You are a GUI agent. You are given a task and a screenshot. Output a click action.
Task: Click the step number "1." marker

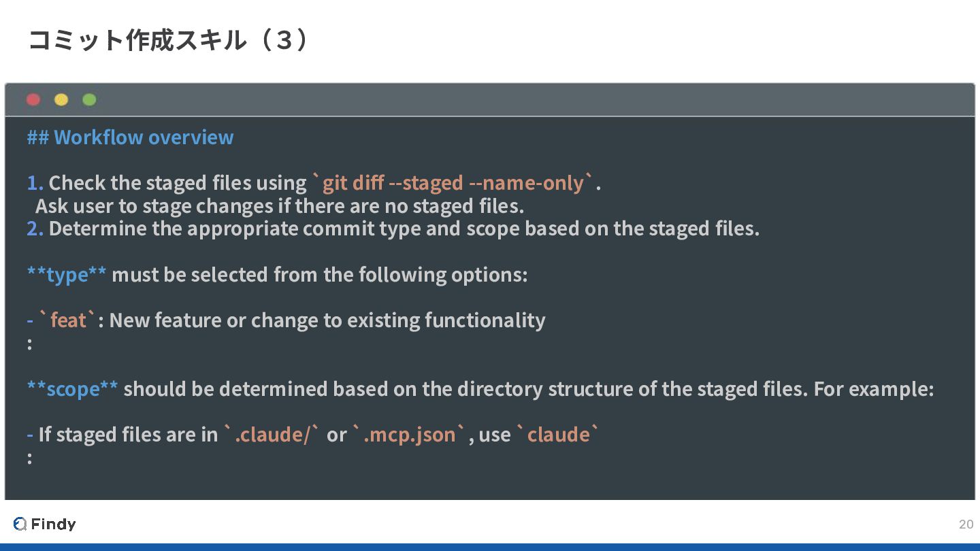point(35,183)
